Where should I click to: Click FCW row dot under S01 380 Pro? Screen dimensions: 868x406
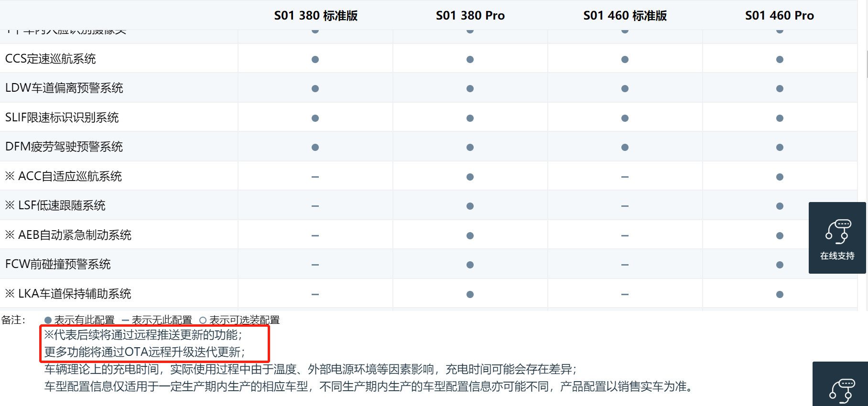pyautogui.click(x=470, y=265)
